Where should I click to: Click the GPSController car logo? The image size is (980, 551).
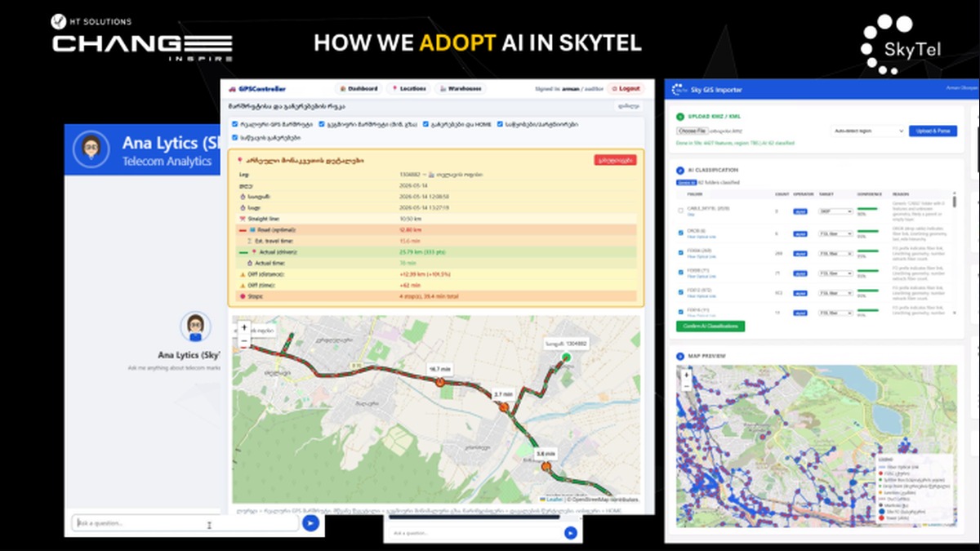tap(233, 88)
